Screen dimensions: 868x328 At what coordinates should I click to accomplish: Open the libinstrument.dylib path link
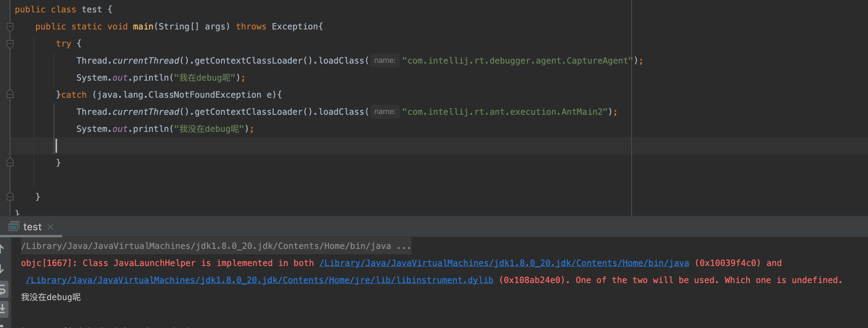pyautogui.click(x=259, y=280)
